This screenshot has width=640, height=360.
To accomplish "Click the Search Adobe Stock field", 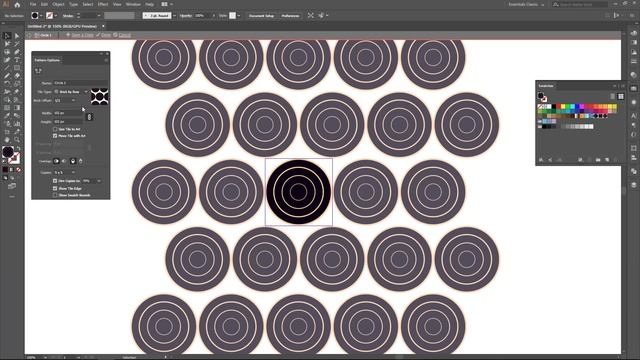I will [580, 4].
